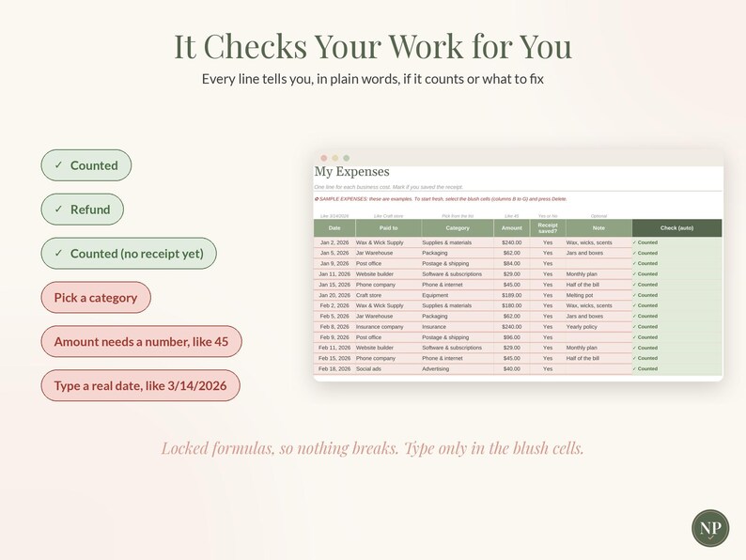Click the '$96.00' amount cell
Viewport: 746px width, 560px height.
coord(511,337)
